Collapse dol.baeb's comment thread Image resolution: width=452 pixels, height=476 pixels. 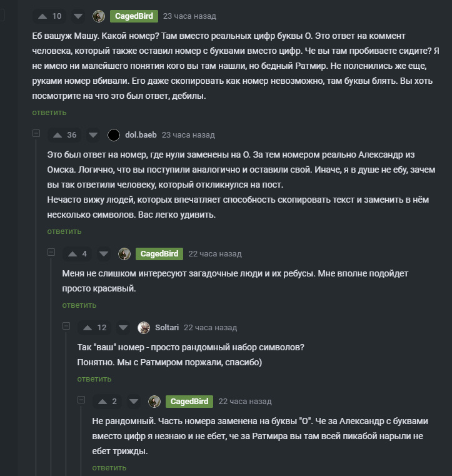pos(36,133)
